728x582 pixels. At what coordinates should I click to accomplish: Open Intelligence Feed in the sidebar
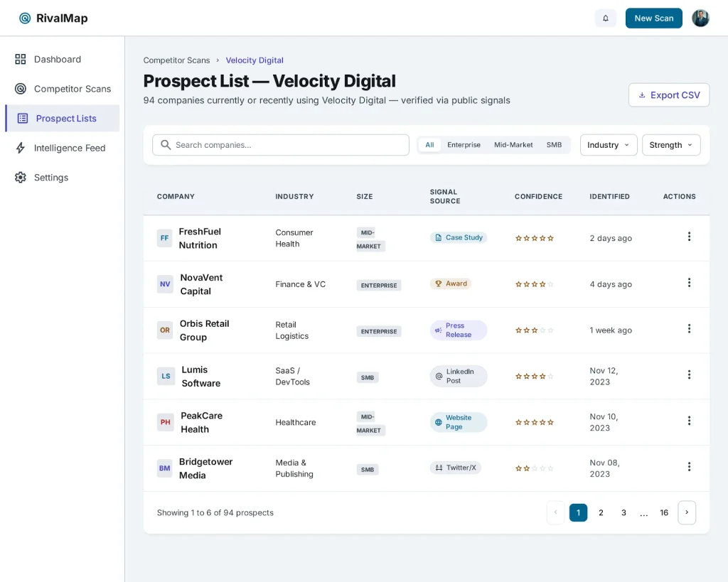click(63, 148)
